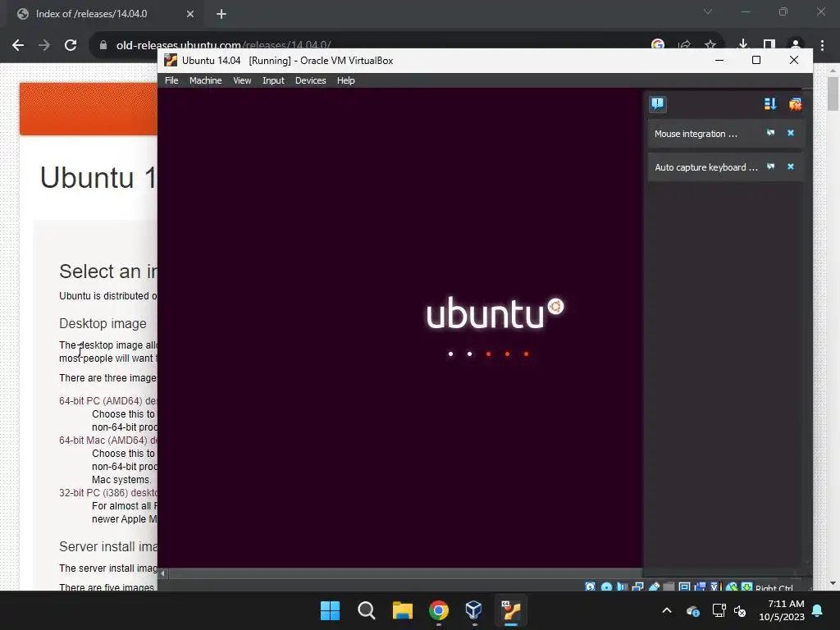Open the Windows Start menu
The image size is (840, 630).
[330, 610]
